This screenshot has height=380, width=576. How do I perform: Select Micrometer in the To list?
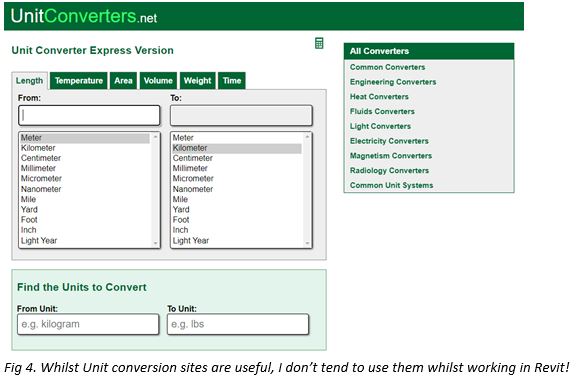237,179
